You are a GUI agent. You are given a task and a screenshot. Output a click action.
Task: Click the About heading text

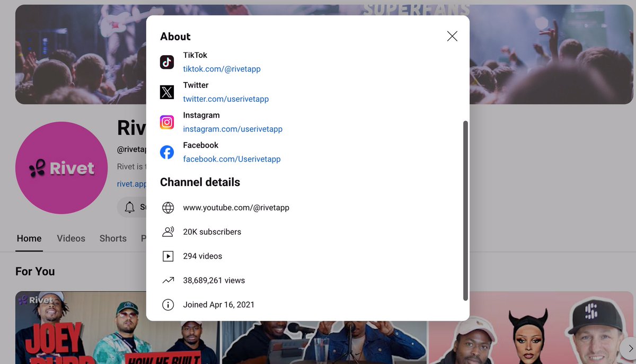click(175, 37)
